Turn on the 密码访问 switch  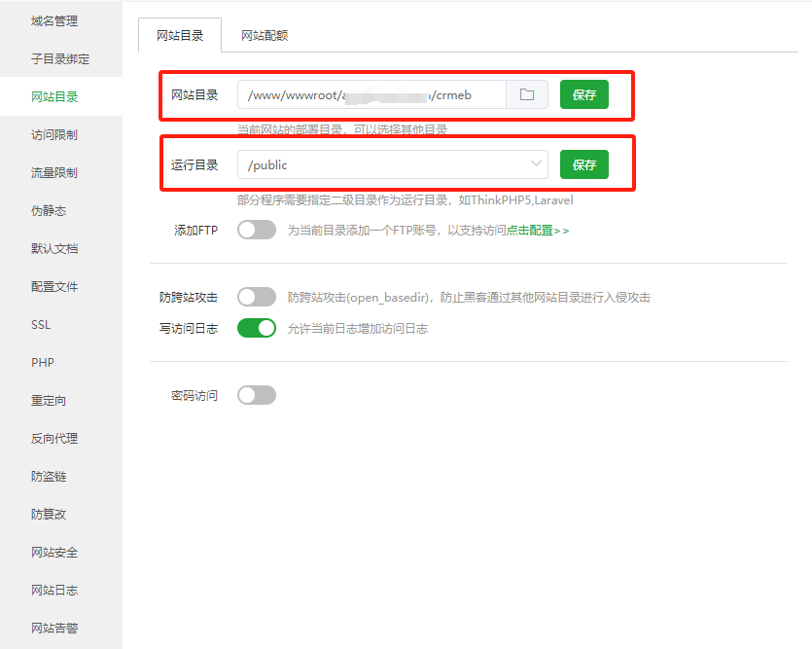point(257,395)
